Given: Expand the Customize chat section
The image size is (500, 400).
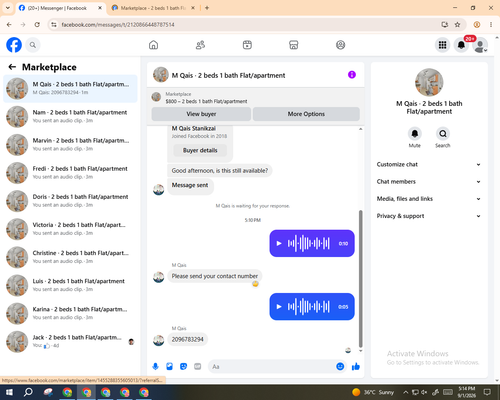Looking at the screenshot, I should 429,164.
